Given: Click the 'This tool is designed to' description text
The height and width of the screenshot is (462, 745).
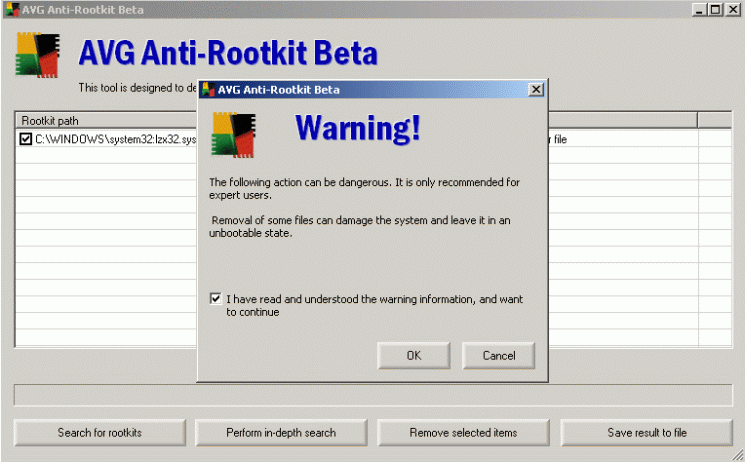Looking at the screenshot, I should coord(138,88).
